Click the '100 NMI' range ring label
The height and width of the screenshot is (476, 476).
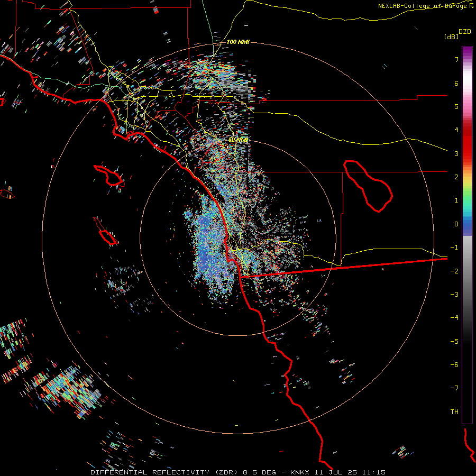pyautogui.click(x=237, y=42)
